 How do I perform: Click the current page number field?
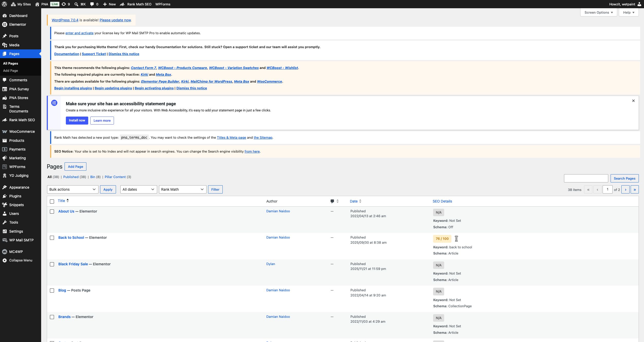pyautogui.click(x=607, y=189)
